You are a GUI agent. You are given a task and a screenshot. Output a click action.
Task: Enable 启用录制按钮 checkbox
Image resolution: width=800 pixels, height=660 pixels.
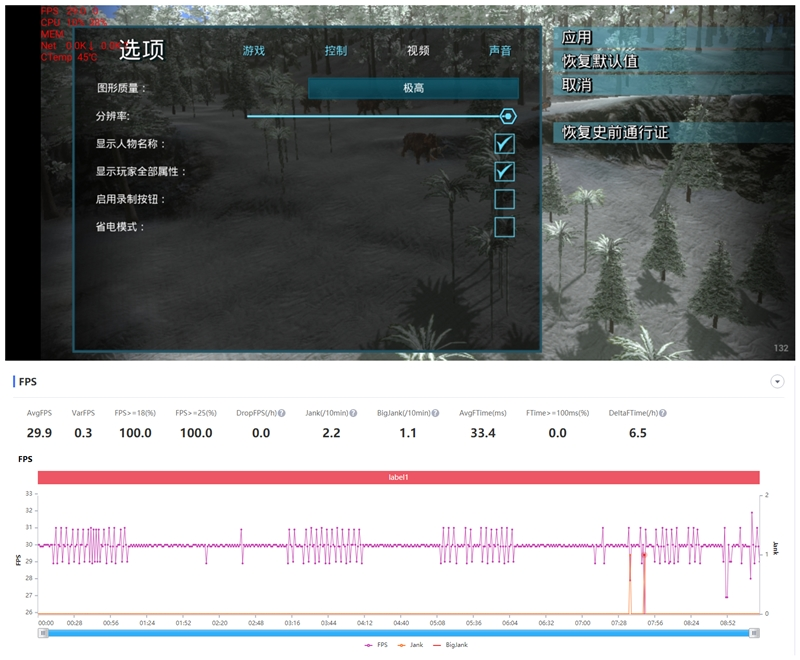click(x=505, y=199)
